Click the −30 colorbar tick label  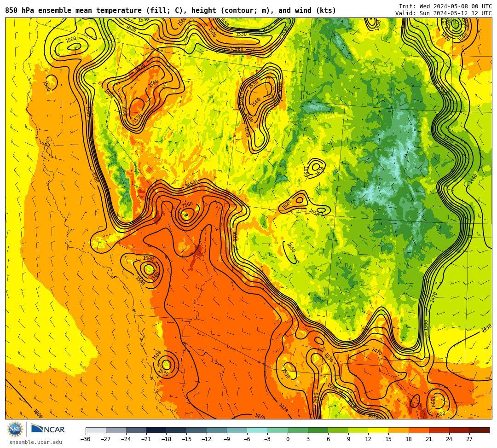(x=86, y=439)
